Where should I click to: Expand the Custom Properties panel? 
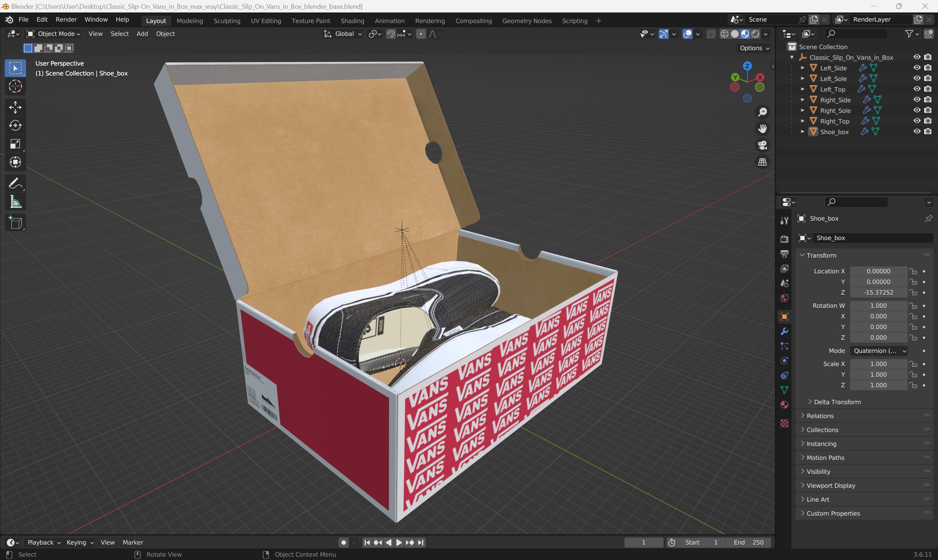(x=864, y=513)
